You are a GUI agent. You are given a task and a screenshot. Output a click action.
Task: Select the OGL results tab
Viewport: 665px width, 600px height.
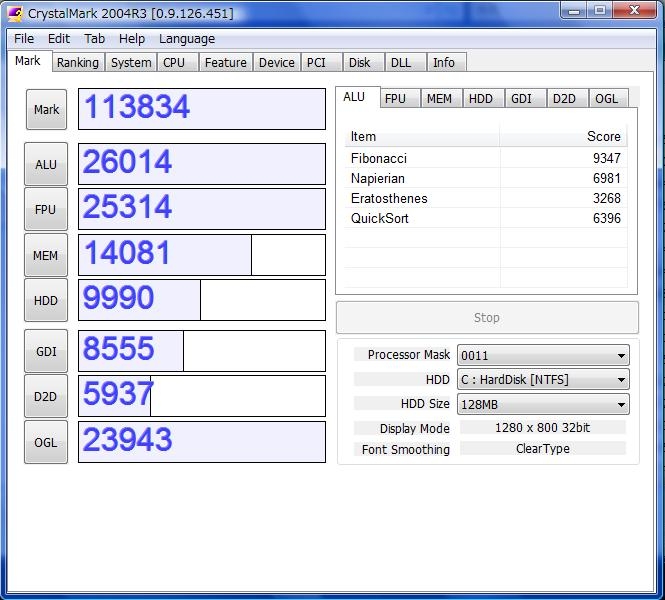coord(606,98)
